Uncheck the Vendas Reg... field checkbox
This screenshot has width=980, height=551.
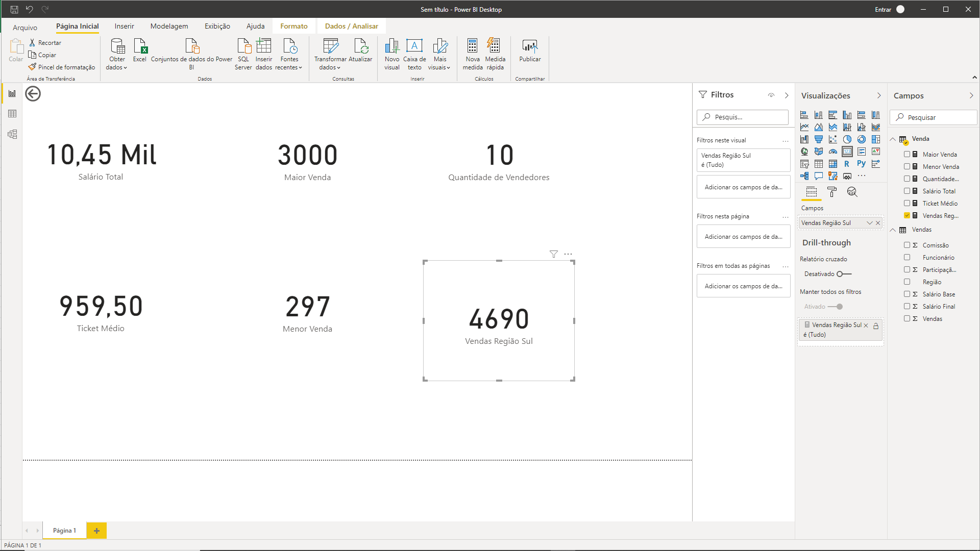907,215
